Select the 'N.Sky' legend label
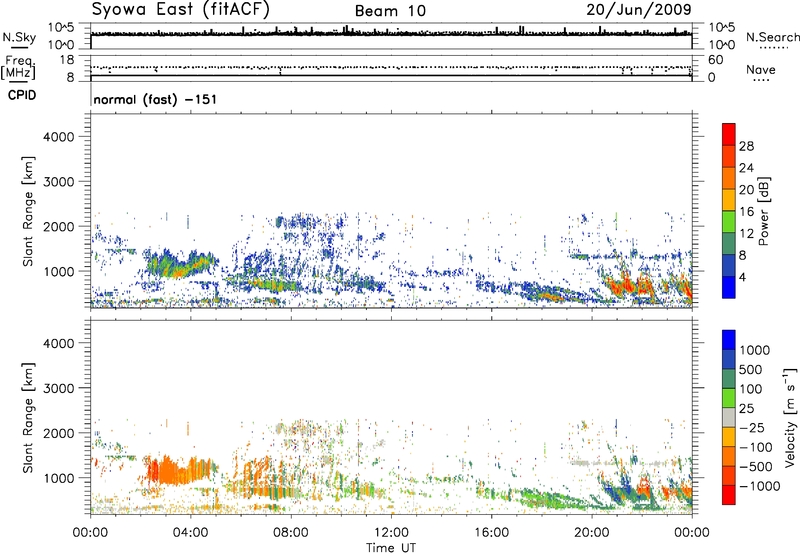Screen dimensions: 800x554 19,38
